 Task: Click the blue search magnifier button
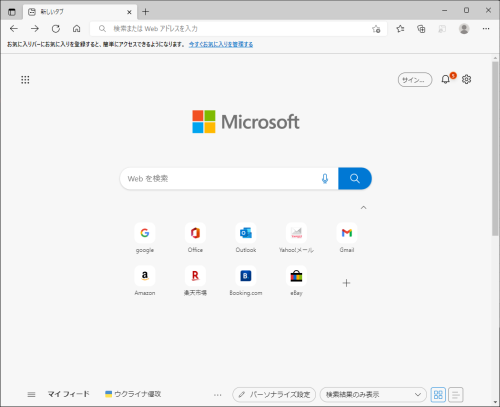[355, 179]
